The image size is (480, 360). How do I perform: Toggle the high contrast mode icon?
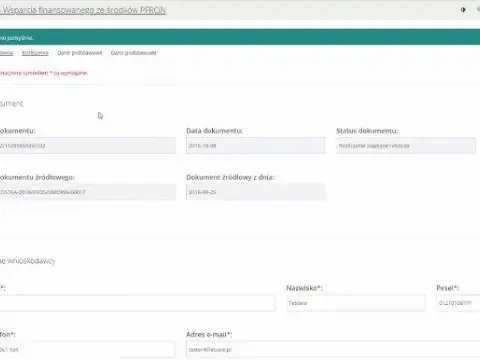(x=463, y=10)
